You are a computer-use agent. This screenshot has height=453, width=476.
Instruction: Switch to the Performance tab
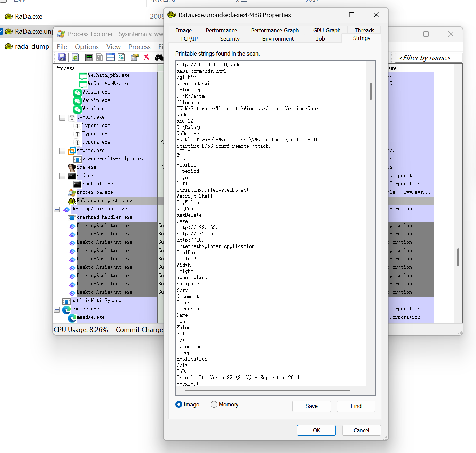point(221,30)
